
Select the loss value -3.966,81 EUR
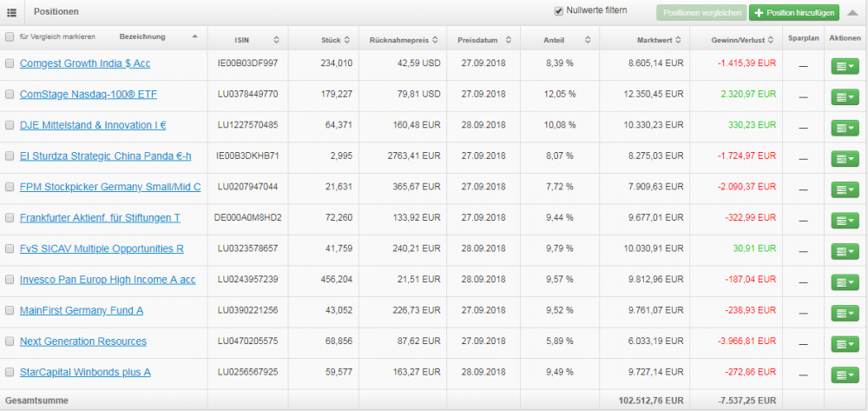(x=746, y=341)
